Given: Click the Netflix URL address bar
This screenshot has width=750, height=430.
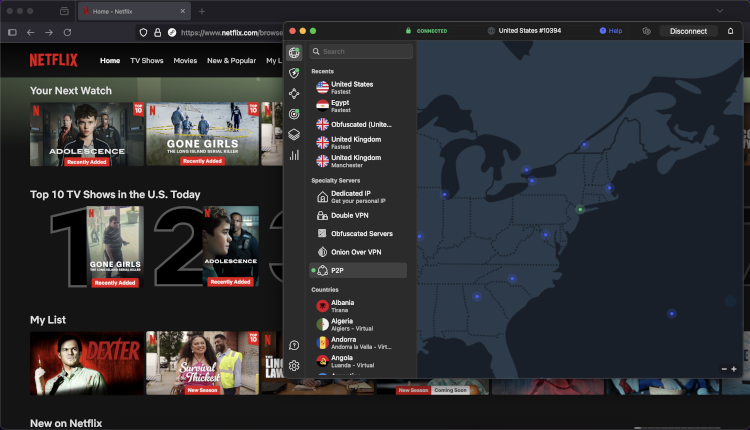Looking at the screenshot, I should click(x=232, y=33).
